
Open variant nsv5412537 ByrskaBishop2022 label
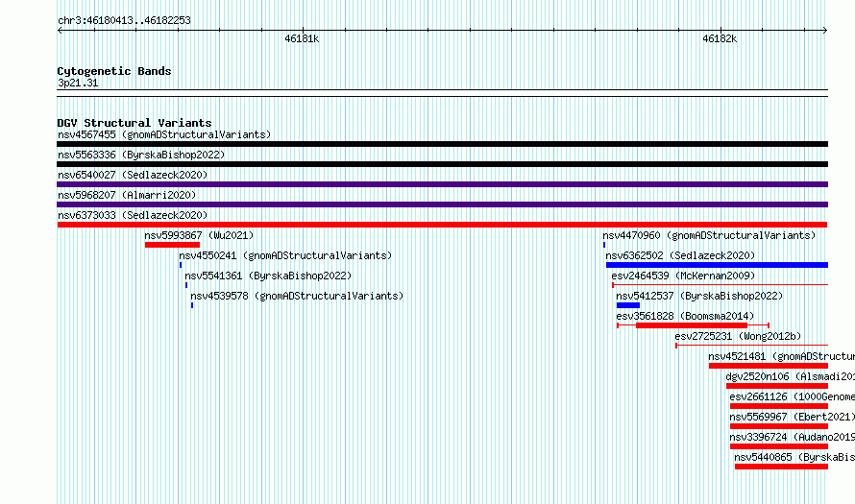pyautogui.click(x=699, y=296)
